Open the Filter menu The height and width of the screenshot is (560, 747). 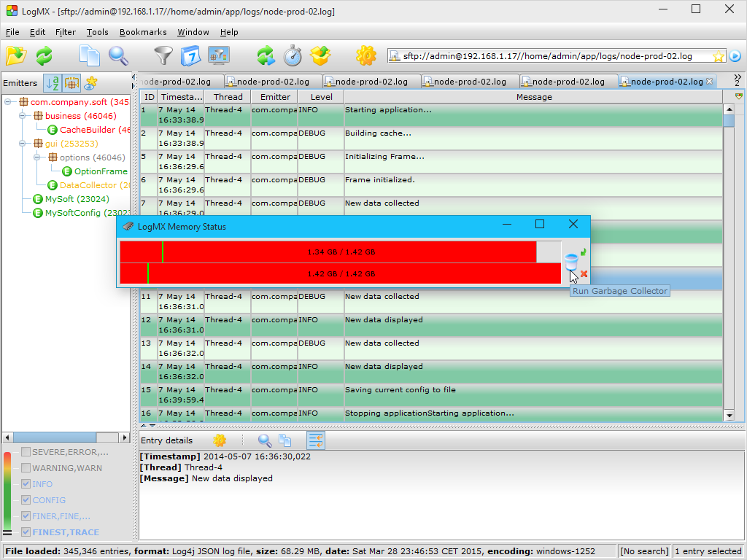click(x=65, y=32)
